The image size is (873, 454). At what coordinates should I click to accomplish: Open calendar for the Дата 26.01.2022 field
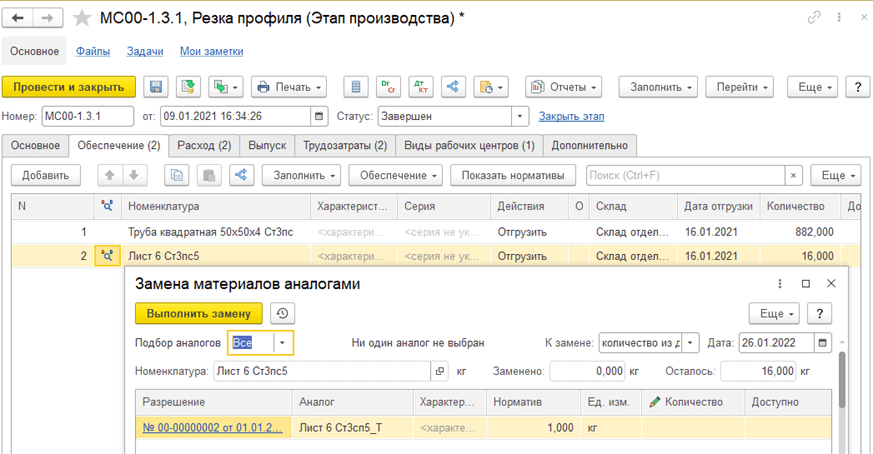point(822,343)
